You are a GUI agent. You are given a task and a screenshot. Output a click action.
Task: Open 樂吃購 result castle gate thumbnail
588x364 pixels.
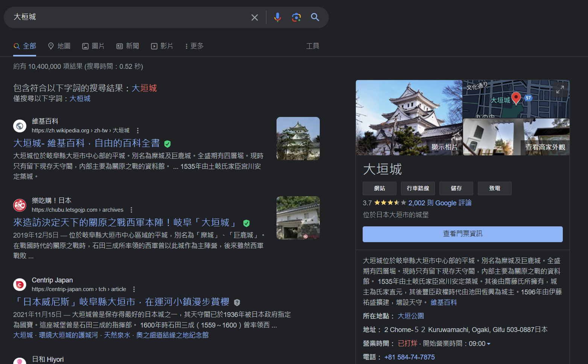coord(298,218)
